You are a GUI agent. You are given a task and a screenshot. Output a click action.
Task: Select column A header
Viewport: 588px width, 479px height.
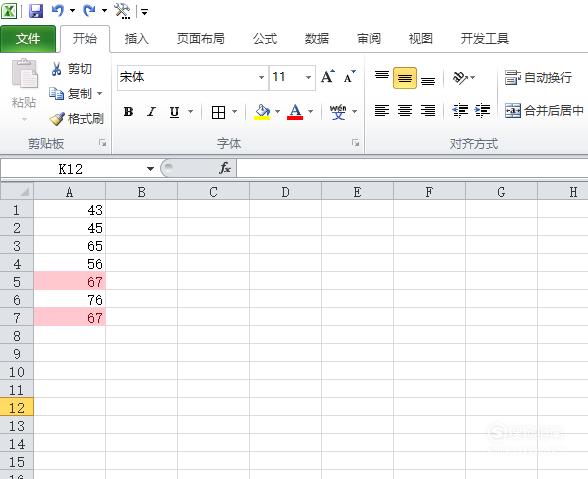click(69, 192)
